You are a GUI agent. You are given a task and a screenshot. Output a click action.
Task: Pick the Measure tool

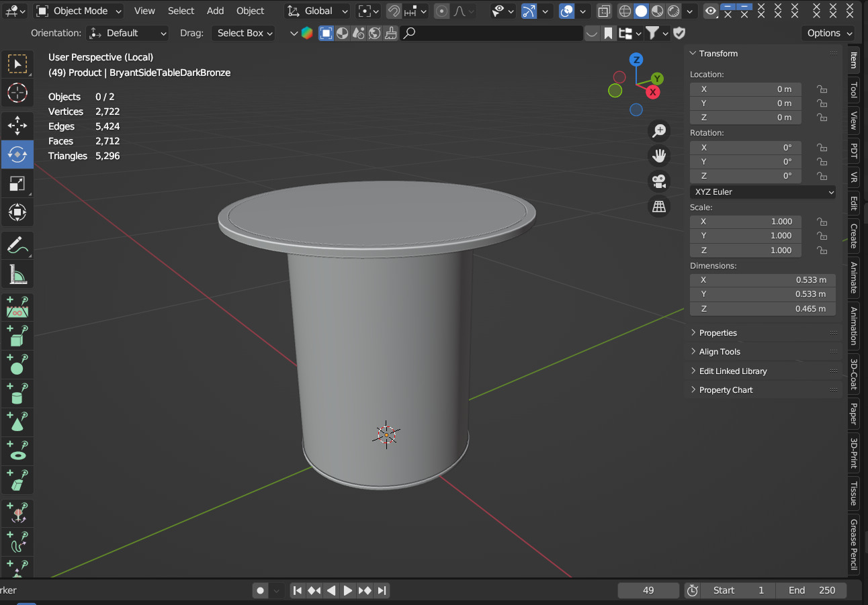(x=17, y=275)
